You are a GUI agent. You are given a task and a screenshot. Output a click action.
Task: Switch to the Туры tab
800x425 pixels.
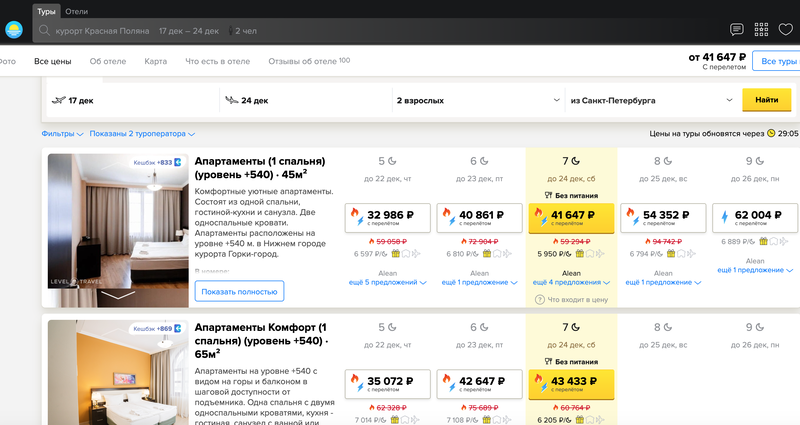point(46,11)
